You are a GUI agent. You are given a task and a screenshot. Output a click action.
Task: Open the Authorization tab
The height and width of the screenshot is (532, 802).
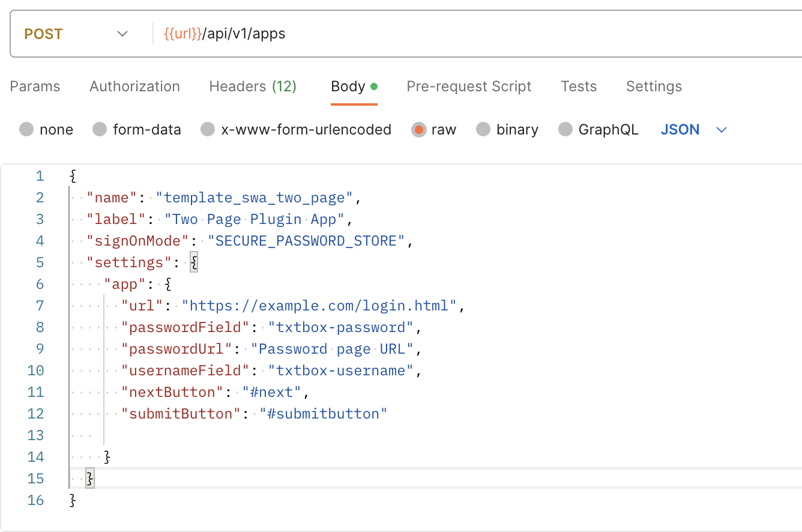[x=134, y=86]
